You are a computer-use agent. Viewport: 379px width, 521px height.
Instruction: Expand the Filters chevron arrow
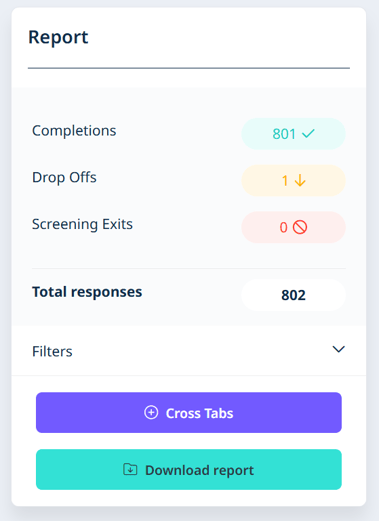click(x=339, y=349)
